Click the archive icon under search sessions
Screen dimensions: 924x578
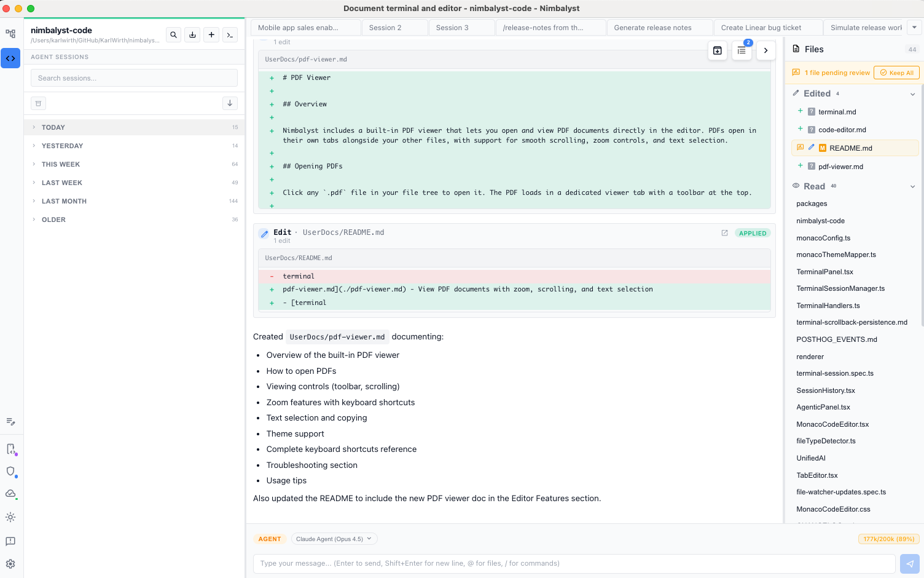point(38,103)
